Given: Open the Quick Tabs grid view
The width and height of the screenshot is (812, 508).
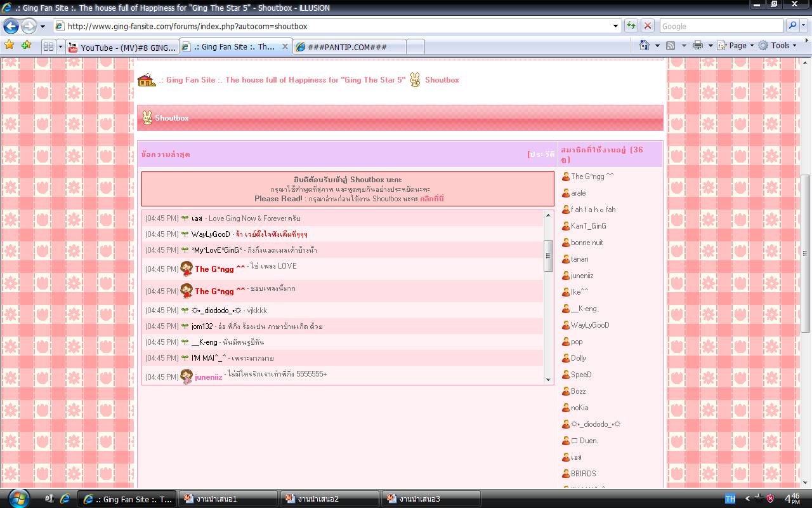Looking at the screenshot, I should tap(48, 46).
